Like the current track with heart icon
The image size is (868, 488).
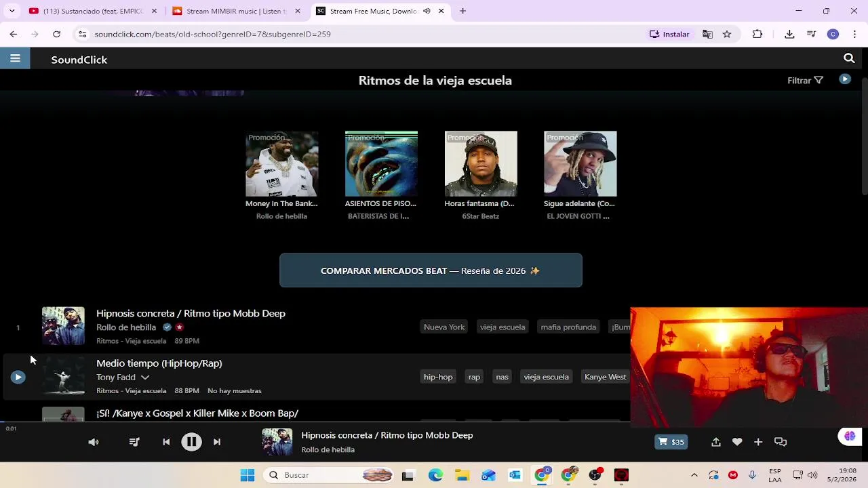(x=737, y=442)
